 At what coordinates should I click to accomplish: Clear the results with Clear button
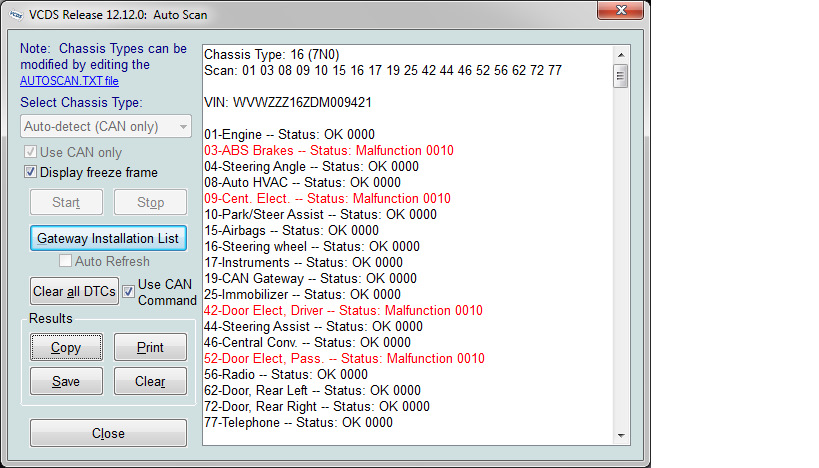150,381
